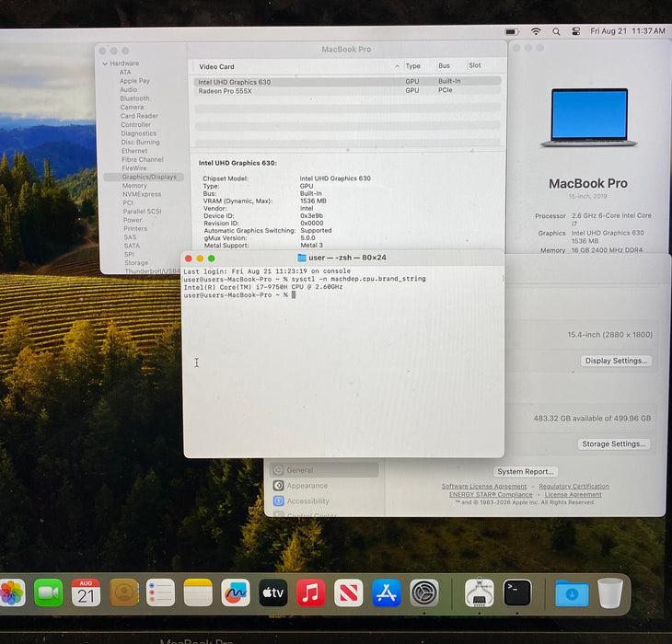Open the Regulatory Certification link
The height and width of the screenshot is (644, 672).
click(x=574, y=486)
